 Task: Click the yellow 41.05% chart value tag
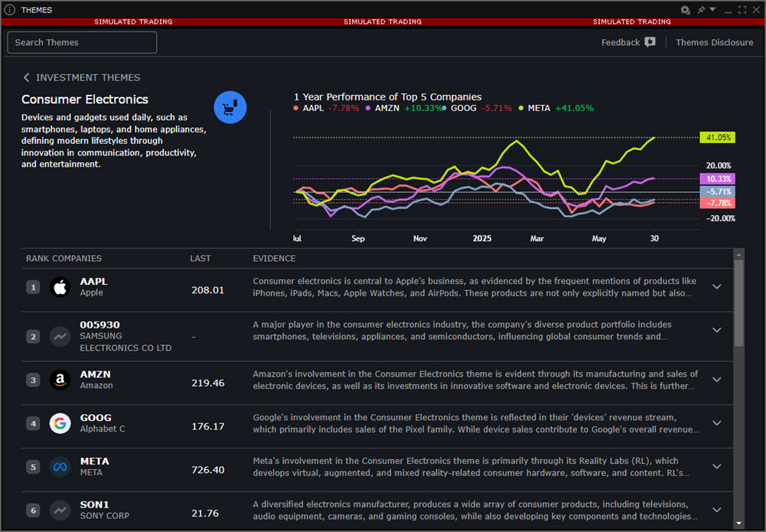pyautogui.click(x=718, y=138)
